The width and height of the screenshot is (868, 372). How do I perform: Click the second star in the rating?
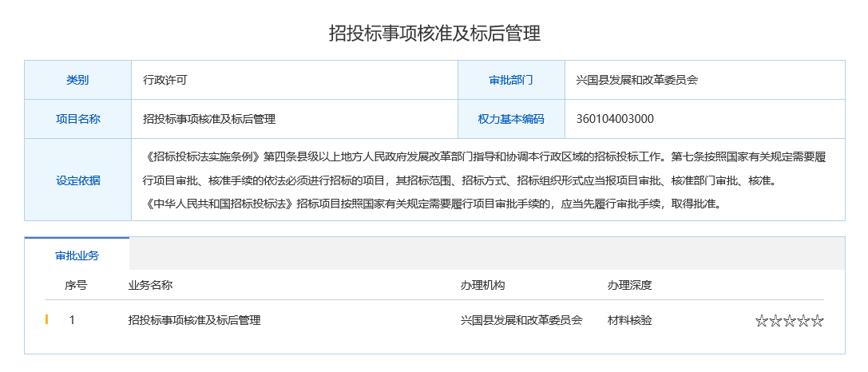[775, 321]
